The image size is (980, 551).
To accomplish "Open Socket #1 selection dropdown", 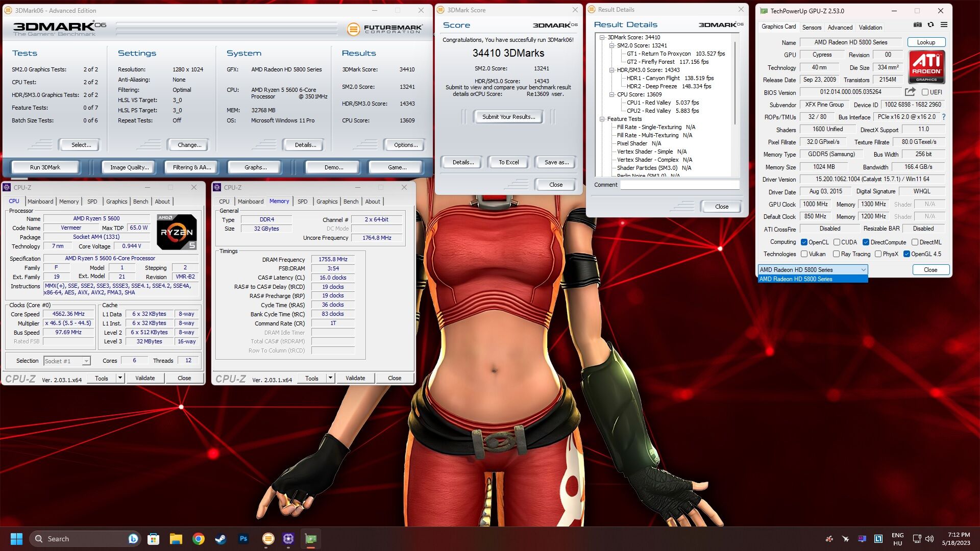I will coord(67,361).
